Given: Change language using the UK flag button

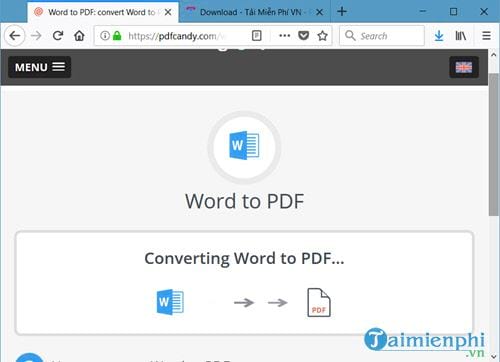Looking at the screenshot, I should click(x=464, y=67).
